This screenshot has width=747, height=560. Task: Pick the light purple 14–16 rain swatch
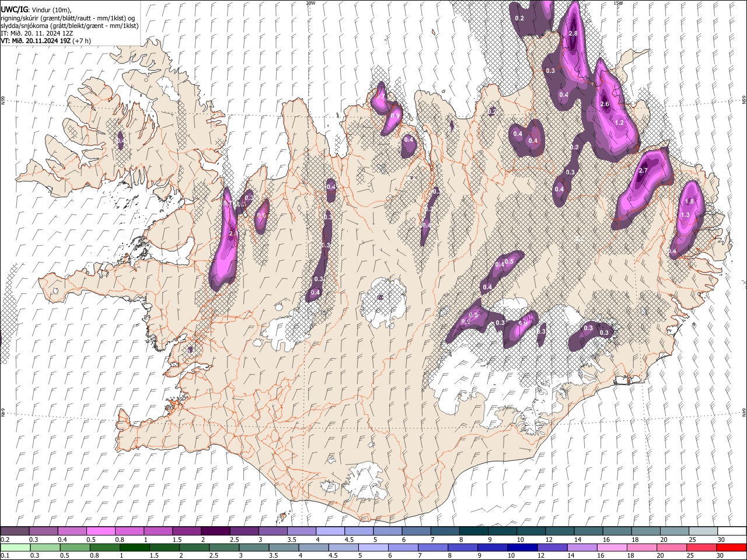coord(581,547)
